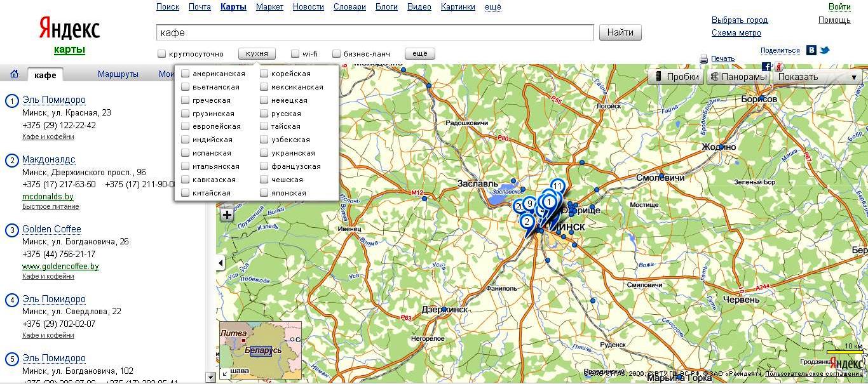
Task: Check the русская cuisine option
Action: [x=264, y=114]
